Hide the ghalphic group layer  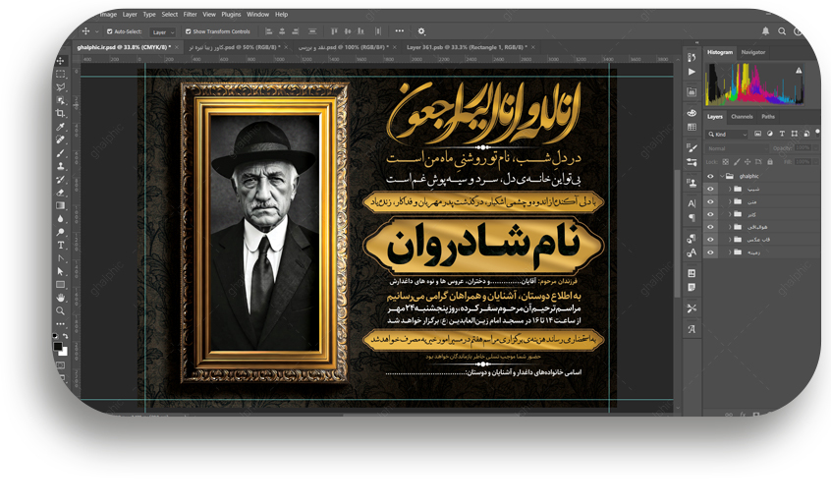(710, 177)
